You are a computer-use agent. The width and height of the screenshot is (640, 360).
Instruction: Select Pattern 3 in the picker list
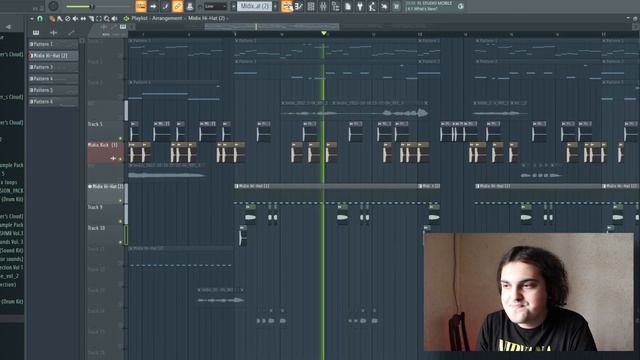tap(53, 67)
